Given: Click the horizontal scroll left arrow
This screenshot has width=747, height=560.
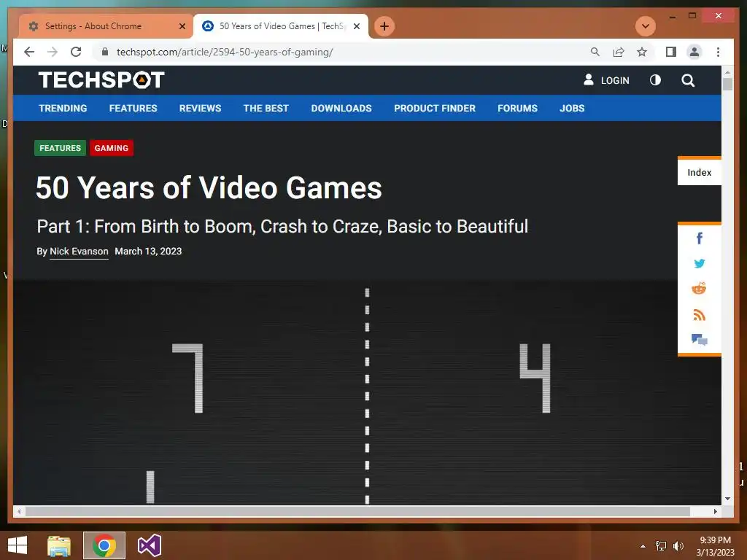Looking at the screenshot, I should tap(19, 511).
